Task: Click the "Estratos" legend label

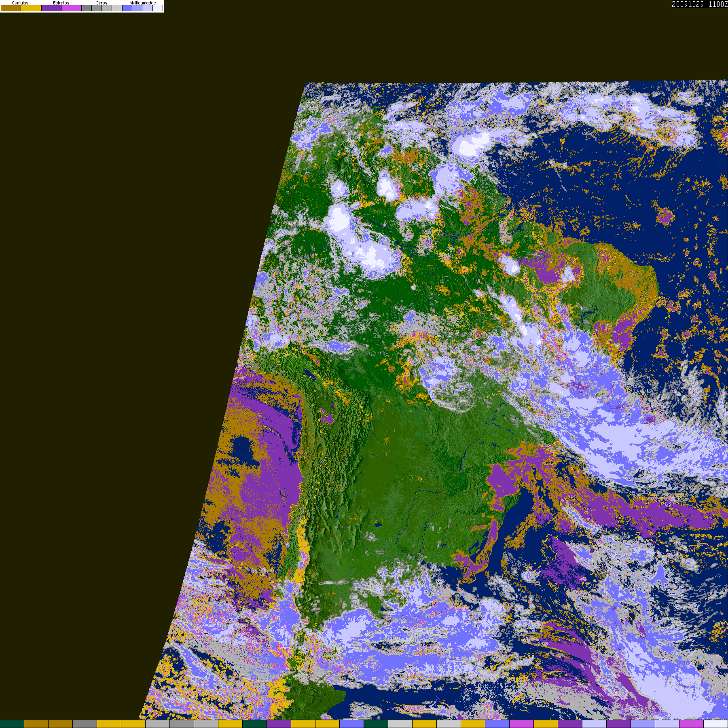Action: tap(61, 3)
